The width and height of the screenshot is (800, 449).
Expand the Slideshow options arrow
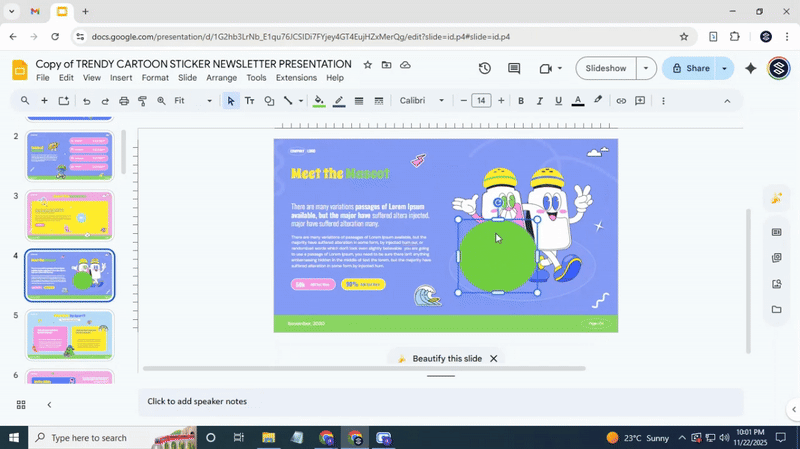[x=646, y=69]
